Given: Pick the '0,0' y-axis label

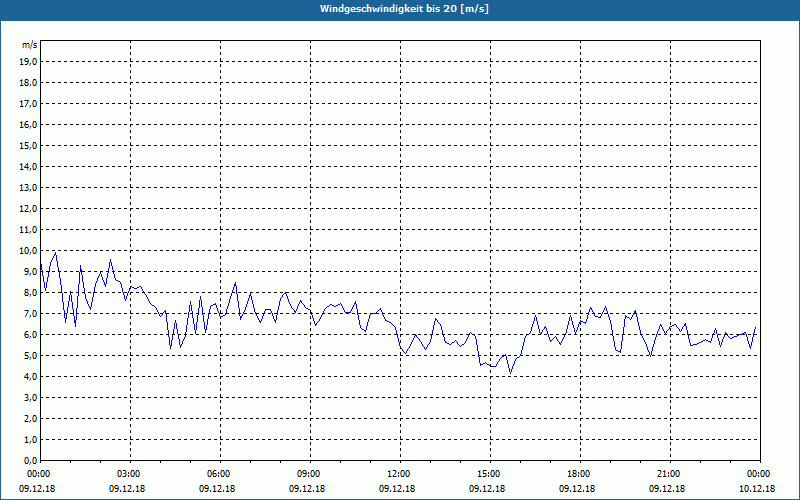Looking at the screenshot, I should click(31, 460).
